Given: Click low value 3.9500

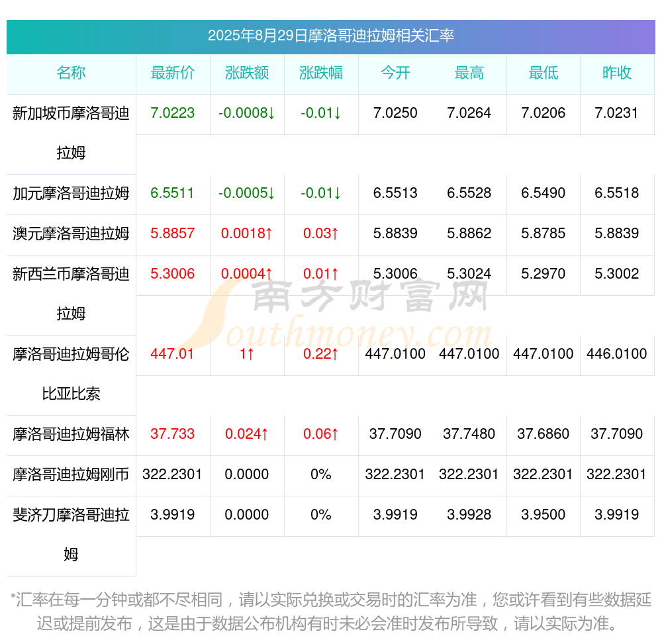Looking at the screenshot, I should [544, 515].
